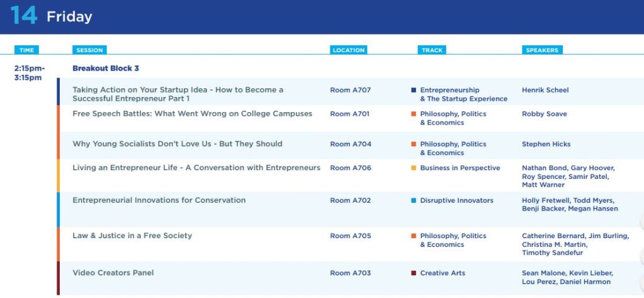
Task: Click the yellow Business in Perspective square
Action: 414,168
